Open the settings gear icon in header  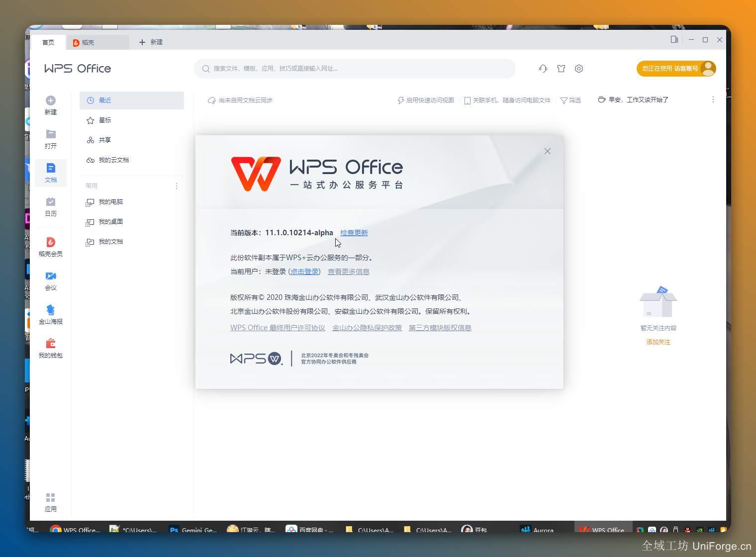click(579, 69)
